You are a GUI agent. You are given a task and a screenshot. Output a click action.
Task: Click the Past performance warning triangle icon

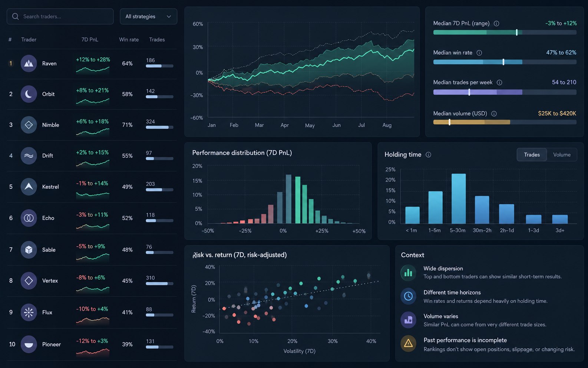tap(408, 344)
